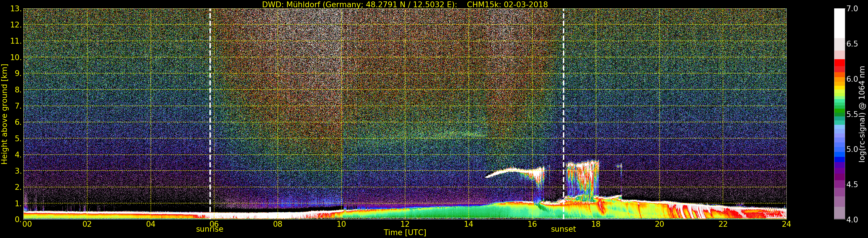Click the '4.0' colorbar tick value
The width and height of the screenshot is (868, 238).
pyautogui.click(x=852, y=220)
